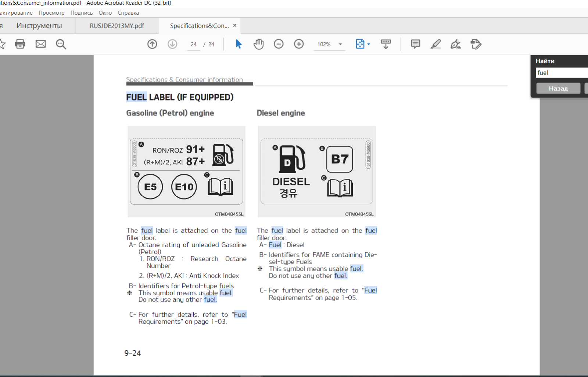Click the Specifications & Consumer information header
The image size is (588, 377).
point(184,79)
